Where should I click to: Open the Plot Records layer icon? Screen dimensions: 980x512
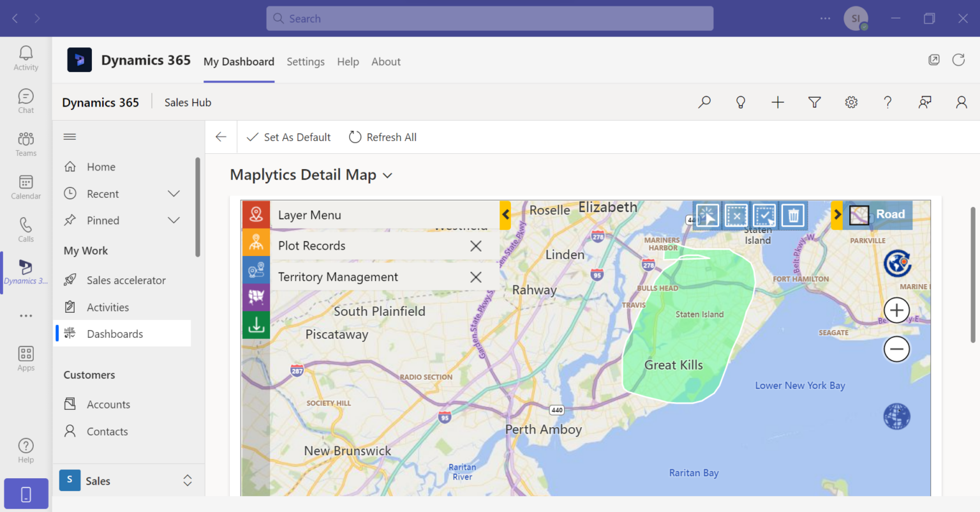(x=256, y=245)
